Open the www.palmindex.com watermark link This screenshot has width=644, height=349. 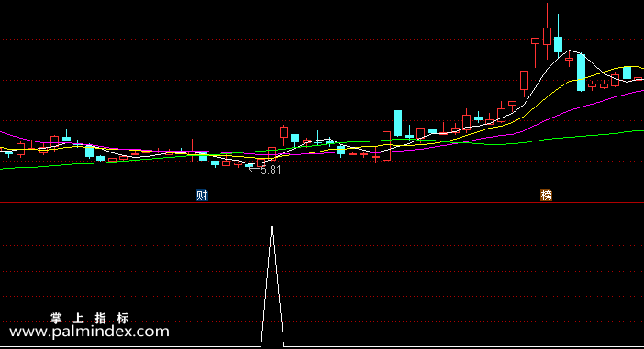[x=89, y=332]
